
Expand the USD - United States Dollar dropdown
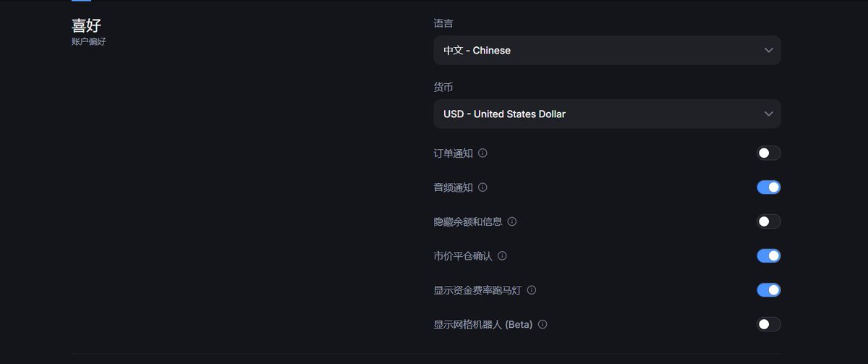[607, 114]
